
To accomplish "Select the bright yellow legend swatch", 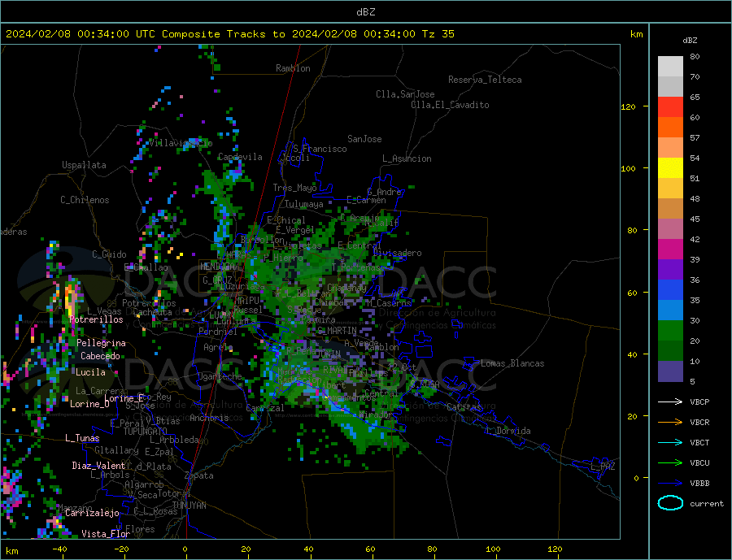I will tap(670, 168).
